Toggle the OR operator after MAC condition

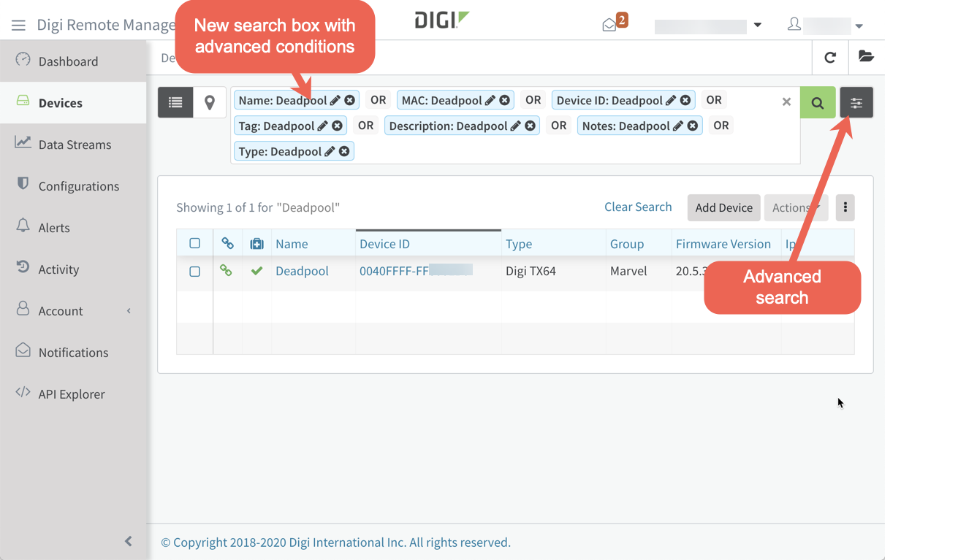coord(533,100)
